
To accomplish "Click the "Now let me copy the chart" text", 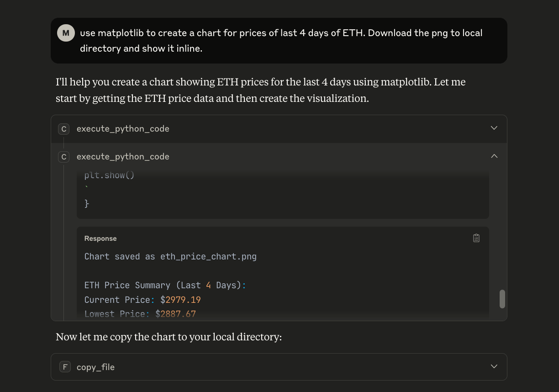I will click(169, 337).
